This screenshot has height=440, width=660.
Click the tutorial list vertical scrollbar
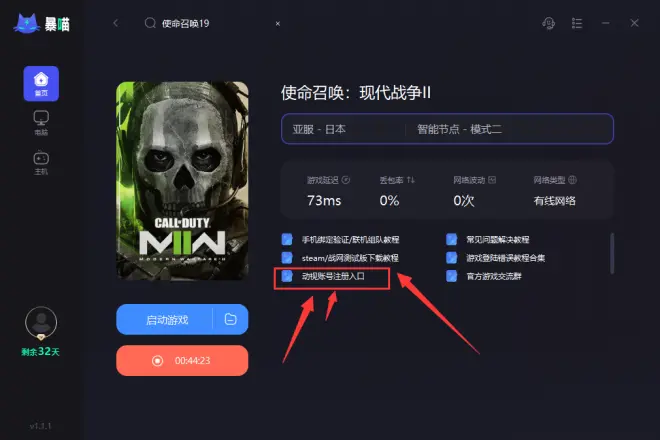point(612,253)
